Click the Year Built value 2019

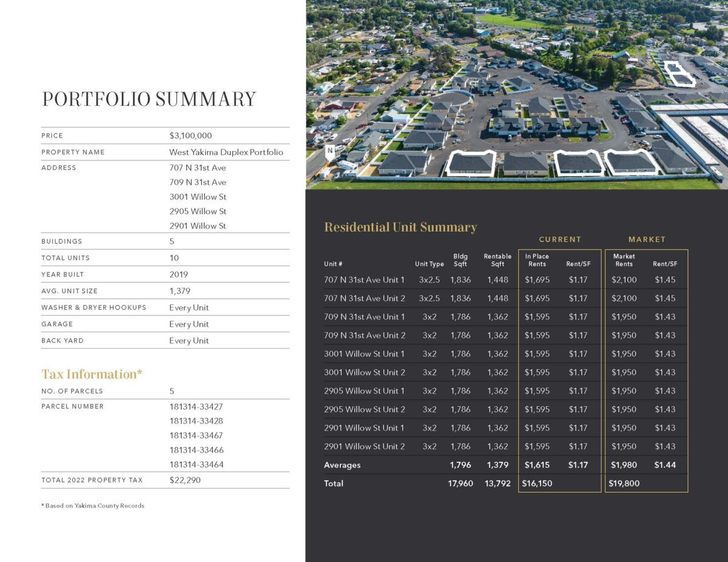(x=178, y=274)
